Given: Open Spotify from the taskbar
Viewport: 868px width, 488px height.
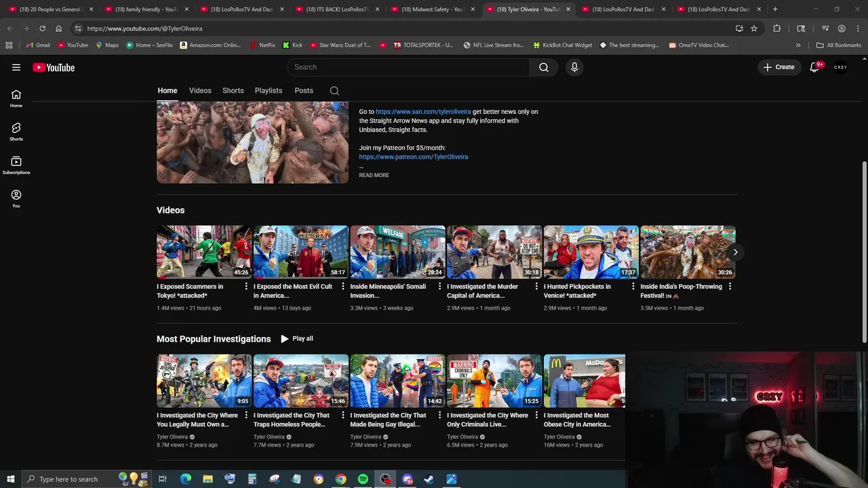Looking at the screenshot, I should (363, 479).
